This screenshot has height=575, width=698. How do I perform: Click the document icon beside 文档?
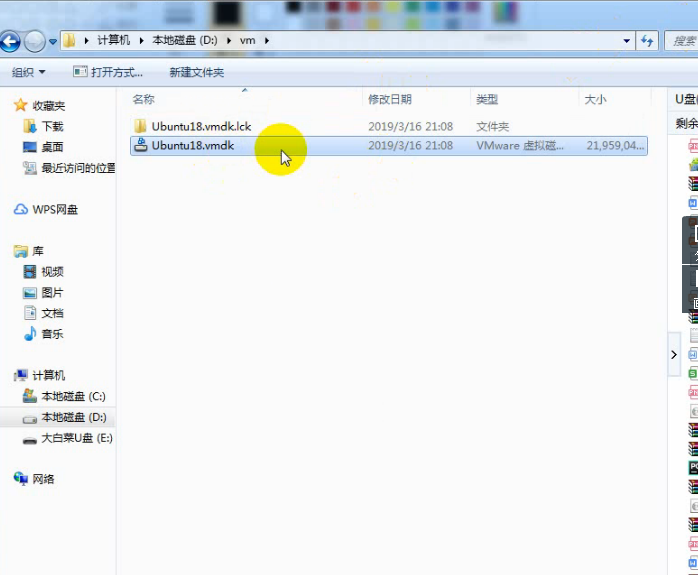click(30, 313)
